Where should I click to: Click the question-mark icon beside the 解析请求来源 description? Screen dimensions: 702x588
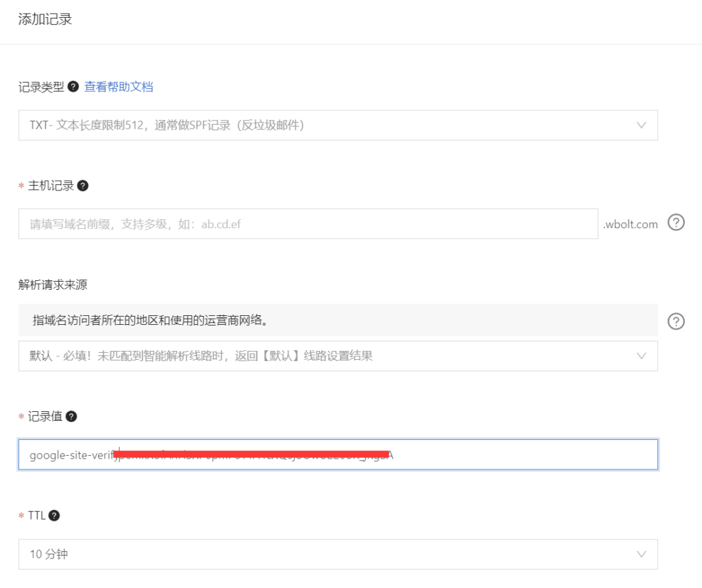676,321
